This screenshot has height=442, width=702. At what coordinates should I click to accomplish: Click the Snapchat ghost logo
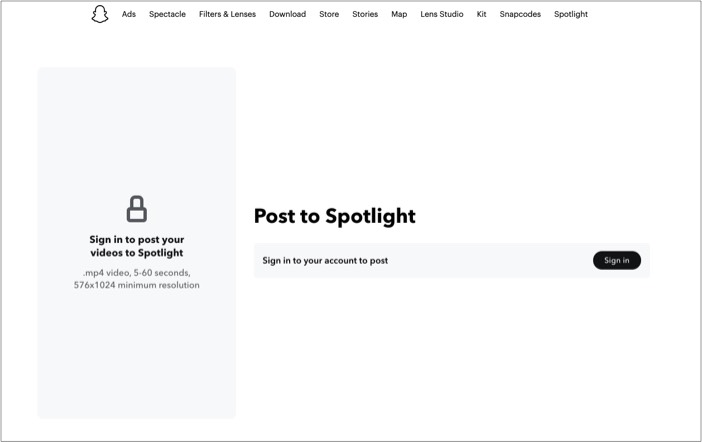tap(100, 14)
